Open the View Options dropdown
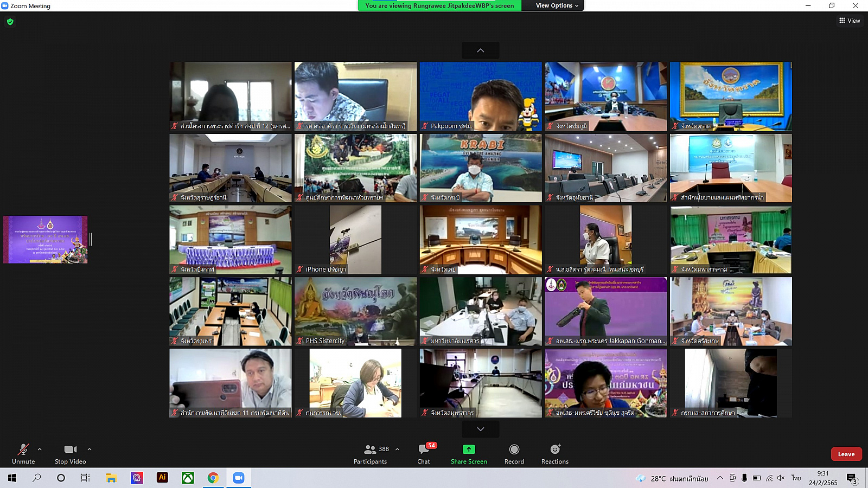The width and height of the screenshot is (868, 488). click(557, 5)
